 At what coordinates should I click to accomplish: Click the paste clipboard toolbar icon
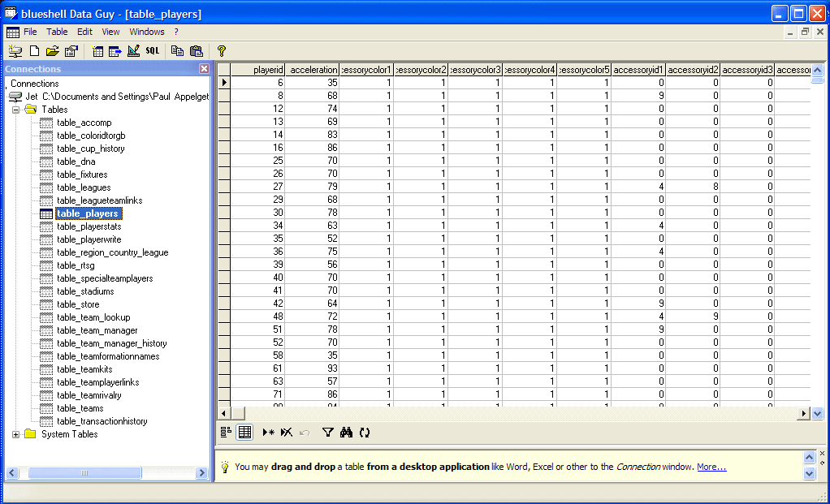(196, 51)
